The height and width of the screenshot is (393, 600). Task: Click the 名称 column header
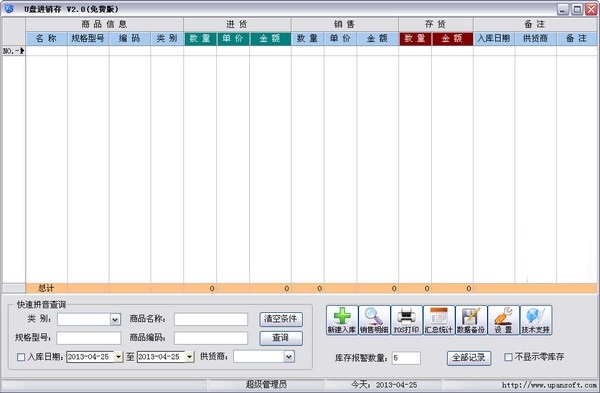pyautogui.click(x=47, y=39)
